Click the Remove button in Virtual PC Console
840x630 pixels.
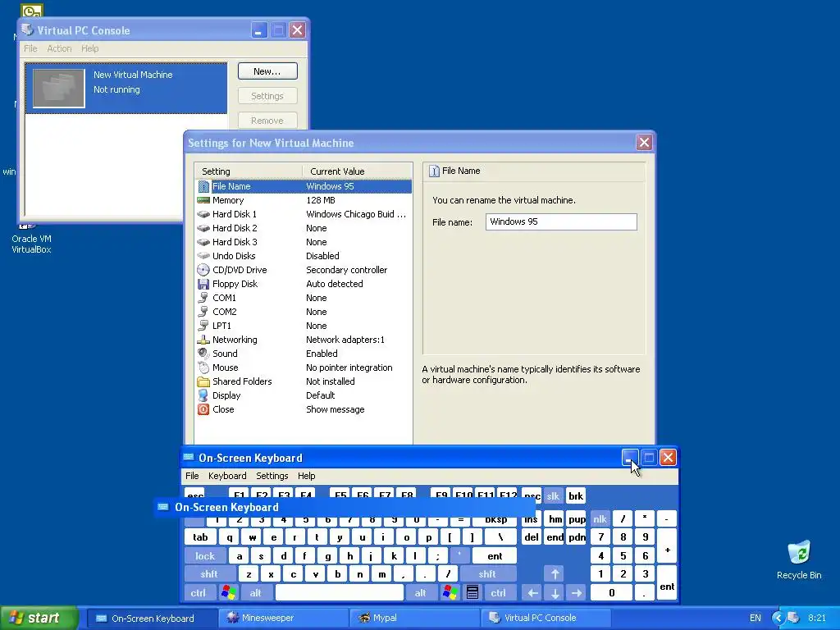[267, 121]
